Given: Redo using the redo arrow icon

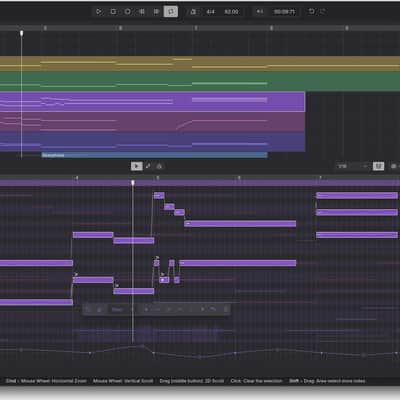Looking at the screenshot, I should [x=323, y=12].
